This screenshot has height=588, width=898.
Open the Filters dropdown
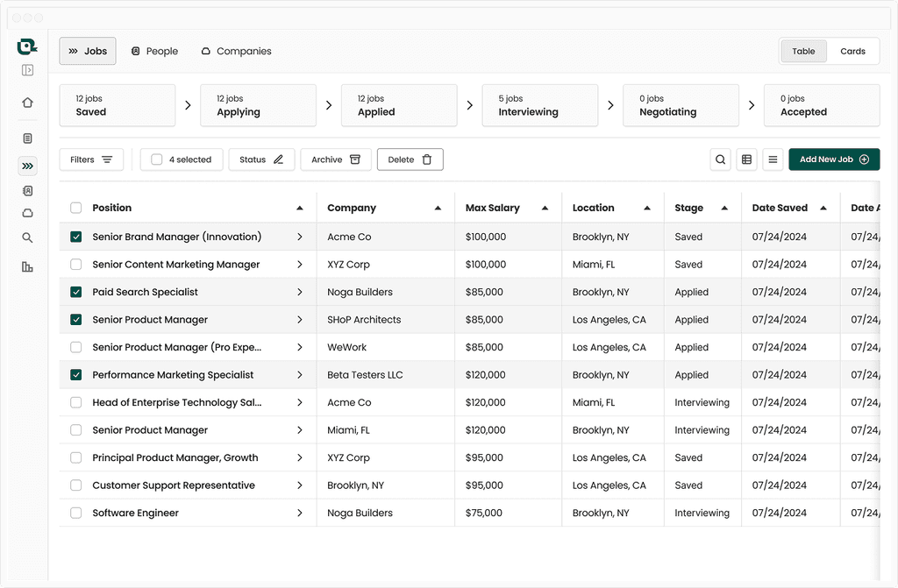(x=91, y=159)
